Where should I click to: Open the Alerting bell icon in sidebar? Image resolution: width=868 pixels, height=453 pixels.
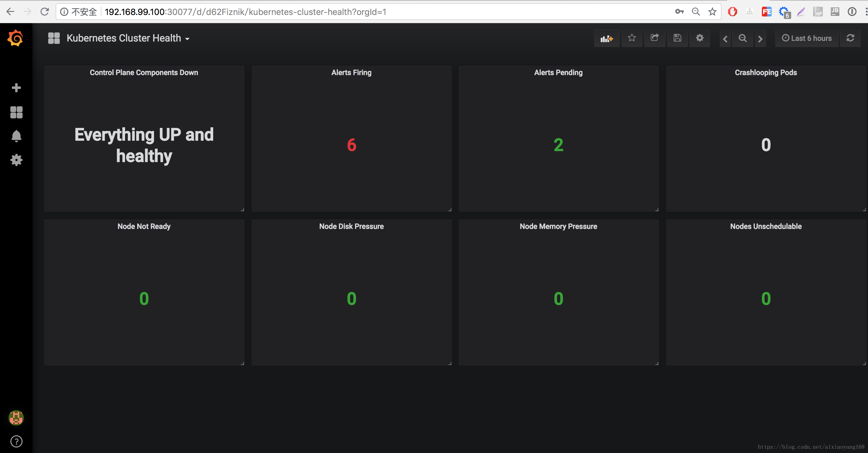(16, 136)
